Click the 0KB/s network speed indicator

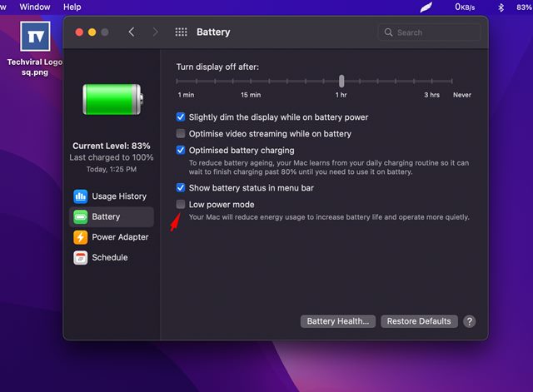tap(465, 7)
